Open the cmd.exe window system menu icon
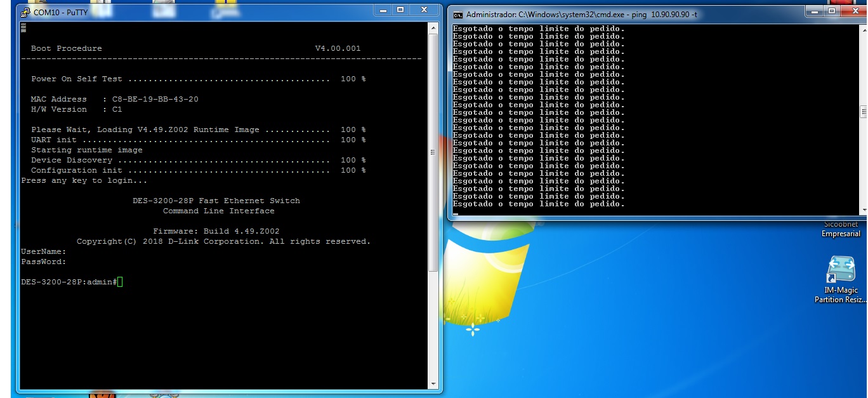This screenshot has height=398, width=868. point(457,15)
